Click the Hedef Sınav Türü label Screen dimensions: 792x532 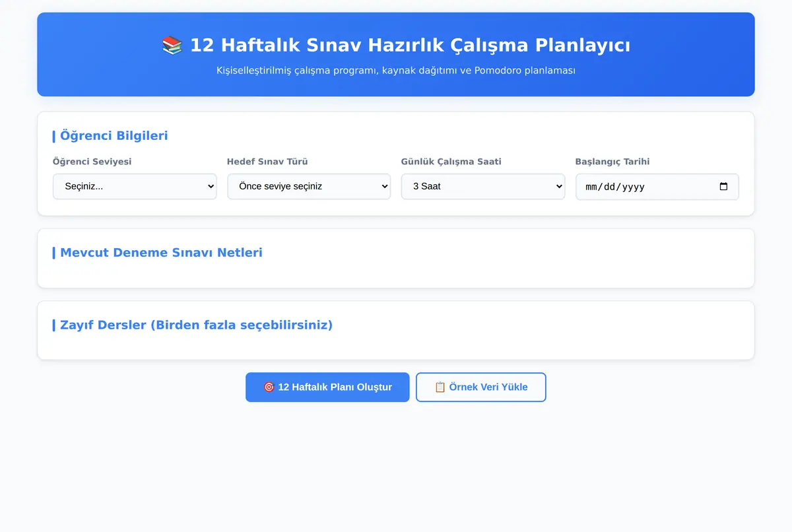(267, 162)
